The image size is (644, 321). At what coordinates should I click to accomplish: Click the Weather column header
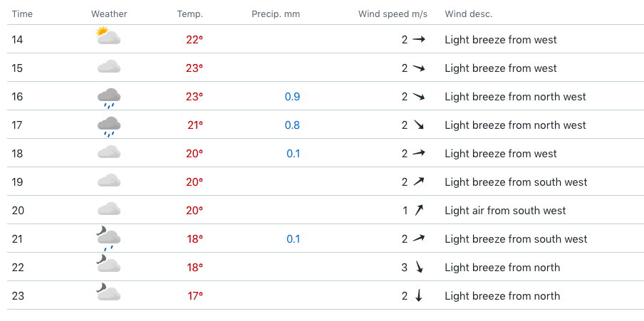(x=109, y=14)
